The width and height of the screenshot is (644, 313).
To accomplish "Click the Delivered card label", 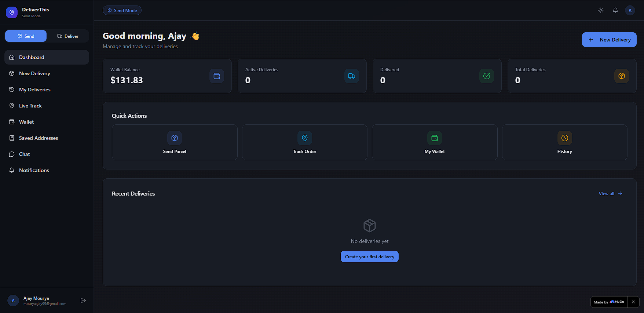I will (390, 70).
